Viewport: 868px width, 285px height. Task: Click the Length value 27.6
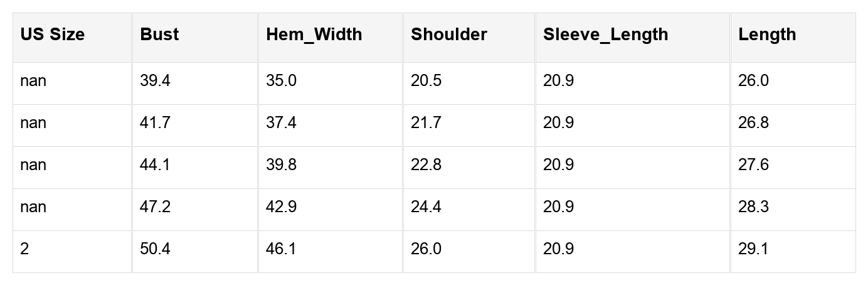pyautogui.click(x=753, y=165)
